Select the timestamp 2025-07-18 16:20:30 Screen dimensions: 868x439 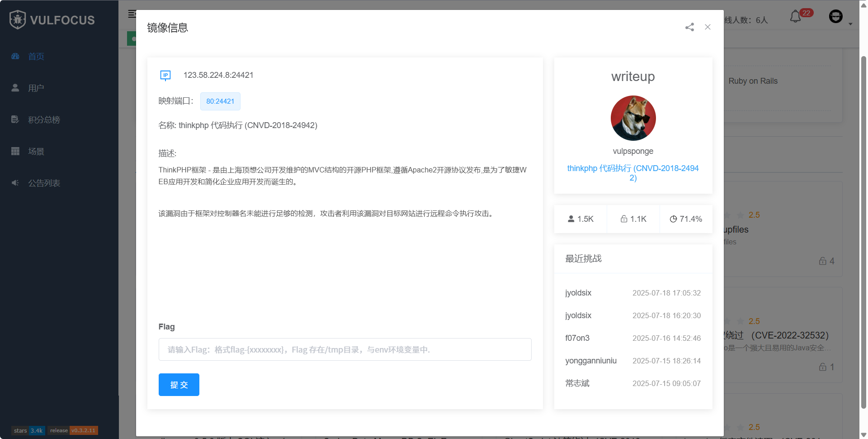666,315
